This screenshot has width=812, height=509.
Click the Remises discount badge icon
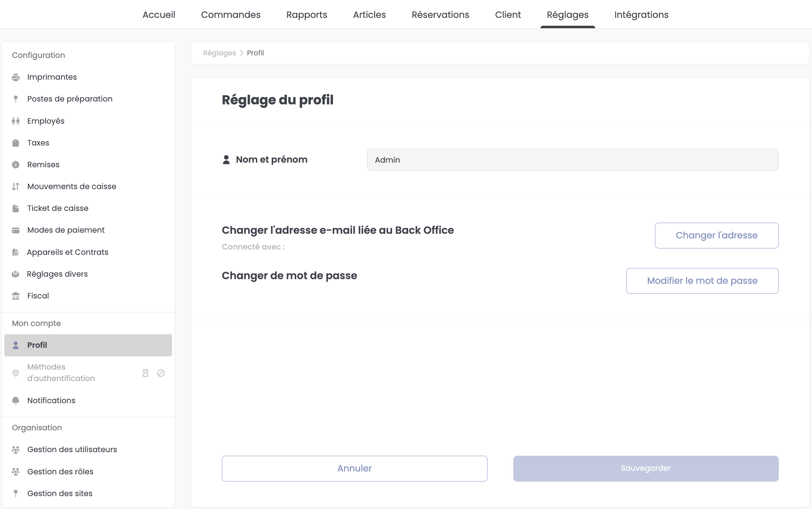coord(16,165)
